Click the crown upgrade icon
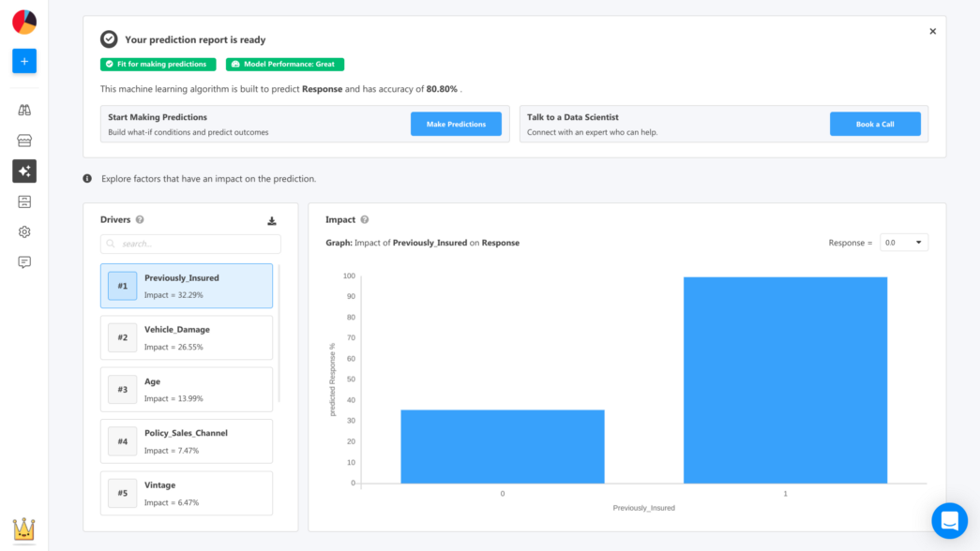Image resolution: width=980 pixels, height=551 pixels. coord(23,529)
